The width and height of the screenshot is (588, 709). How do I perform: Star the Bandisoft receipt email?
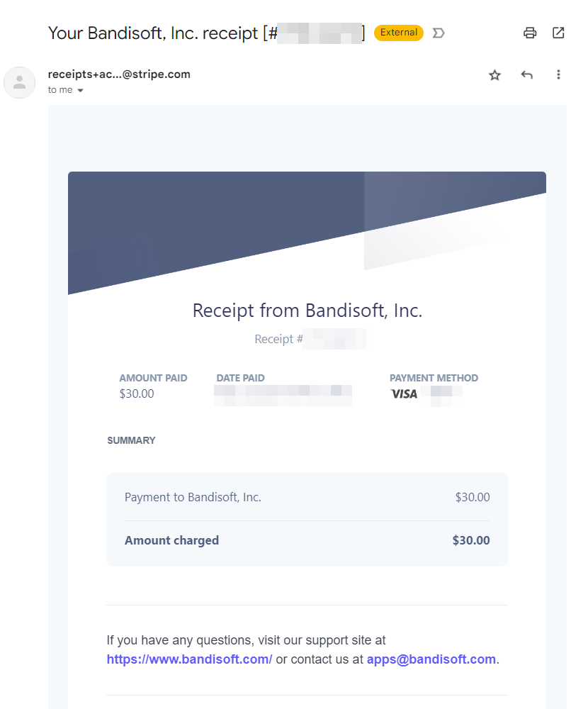(494, 75)
